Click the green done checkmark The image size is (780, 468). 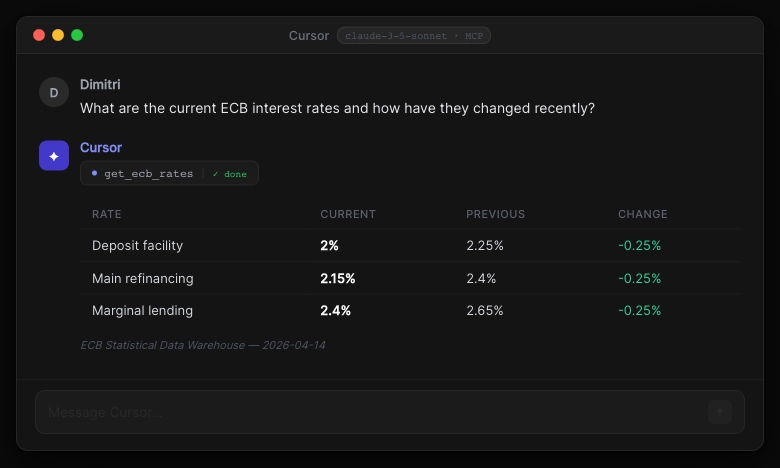pos(229,174)
